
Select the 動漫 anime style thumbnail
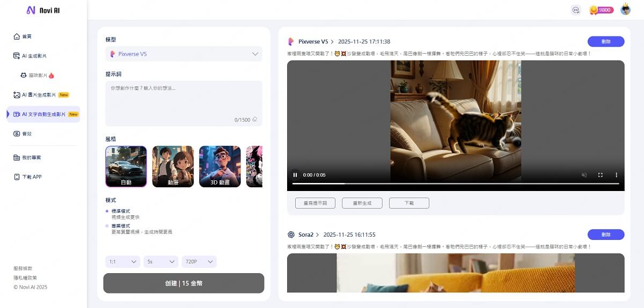tap(173, 166)
